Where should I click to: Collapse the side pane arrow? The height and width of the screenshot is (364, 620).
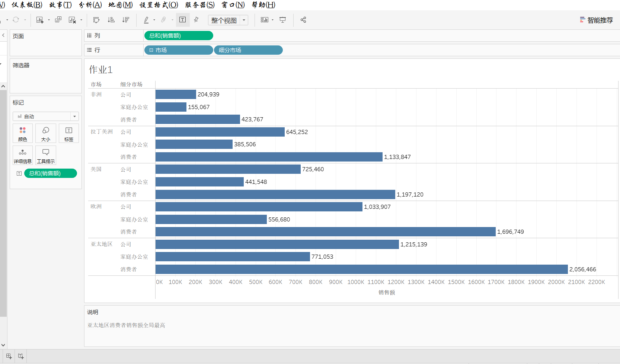[3, 35]
